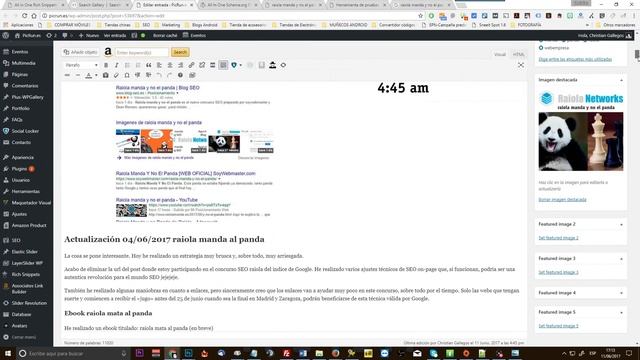Viewport: 640px width, 360px height.
Task: Open the Paragraph format dropdown
Action: click(x=82, y=65)
